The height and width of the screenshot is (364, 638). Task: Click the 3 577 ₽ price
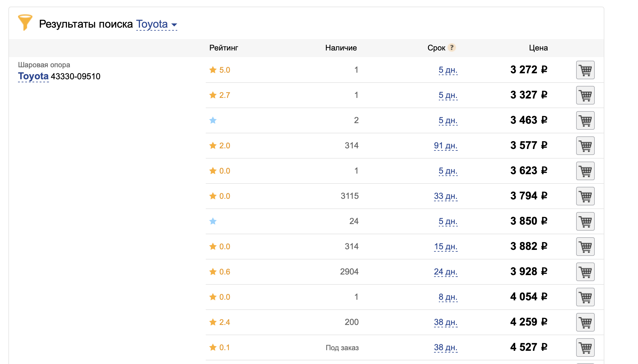(529, 145)
